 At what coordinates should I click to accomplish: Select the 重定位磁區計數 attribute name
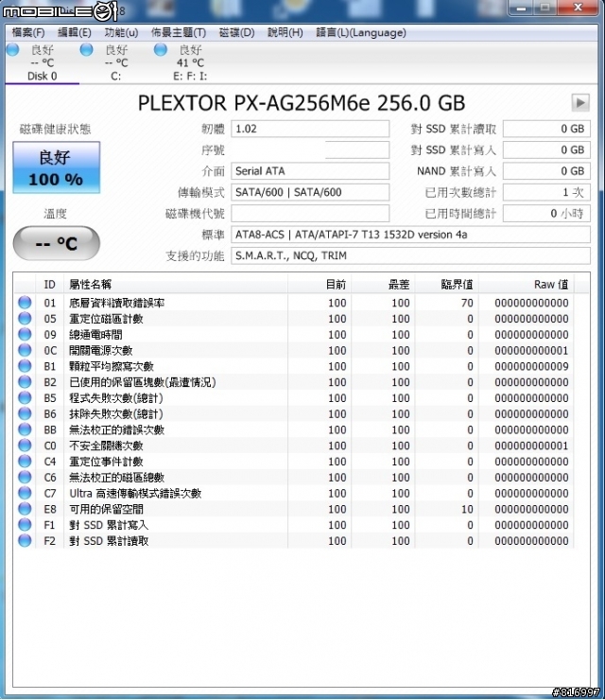(106, 319)
